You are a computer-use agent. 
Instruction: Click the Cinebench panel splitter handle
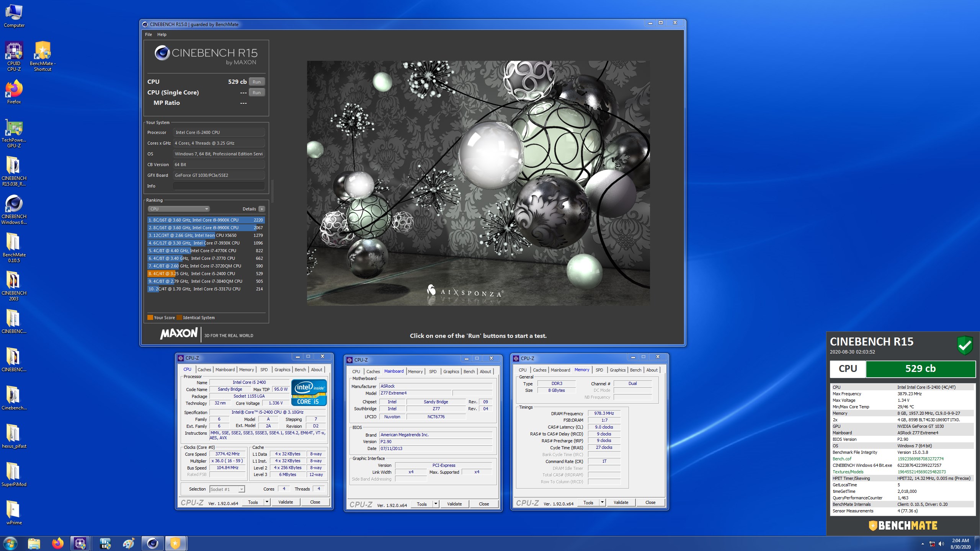coord(272,191)
